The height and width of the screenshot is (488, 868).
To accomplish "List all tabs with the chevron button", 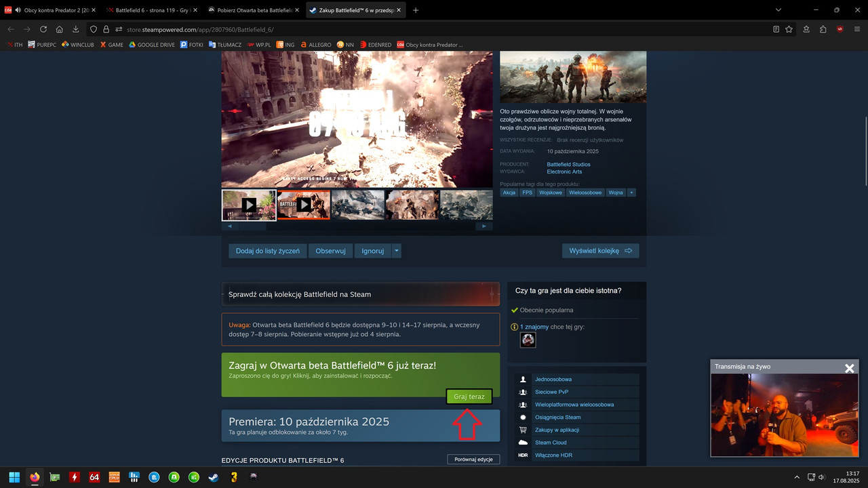I will pyautogui.click(x=777, y=10).
